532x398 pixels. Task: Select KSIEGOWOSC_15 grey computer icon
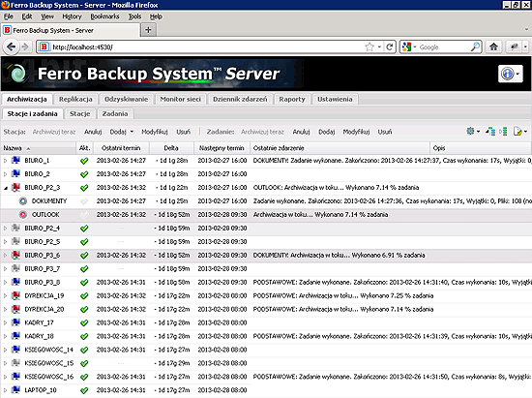(x=15, y=363)
